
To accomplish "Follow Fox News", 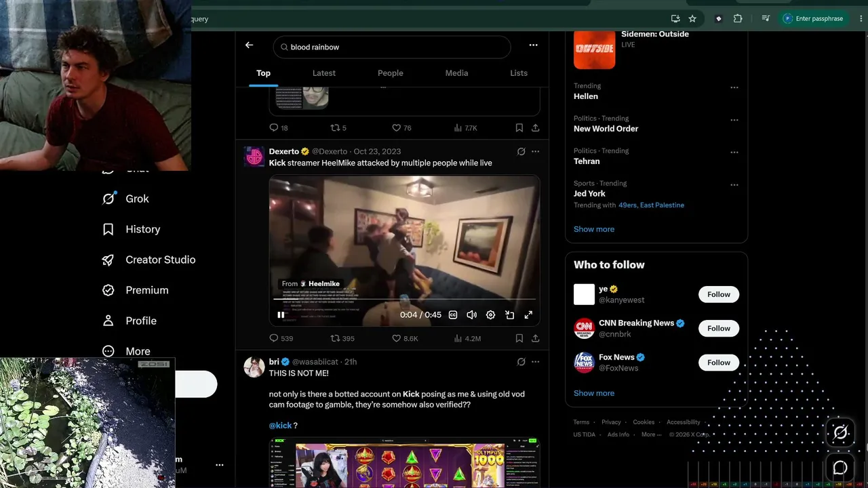I will (719, 362).
